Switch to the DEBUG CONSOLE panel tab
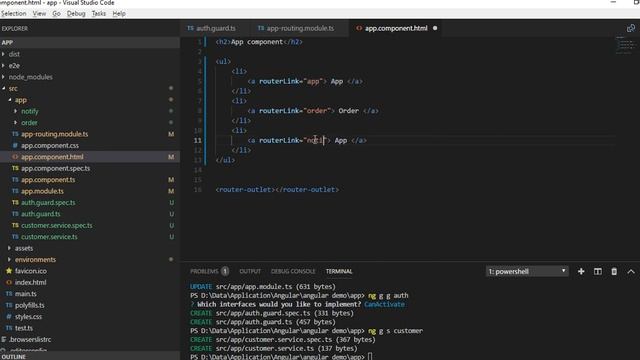 click(x=293, y=271)
